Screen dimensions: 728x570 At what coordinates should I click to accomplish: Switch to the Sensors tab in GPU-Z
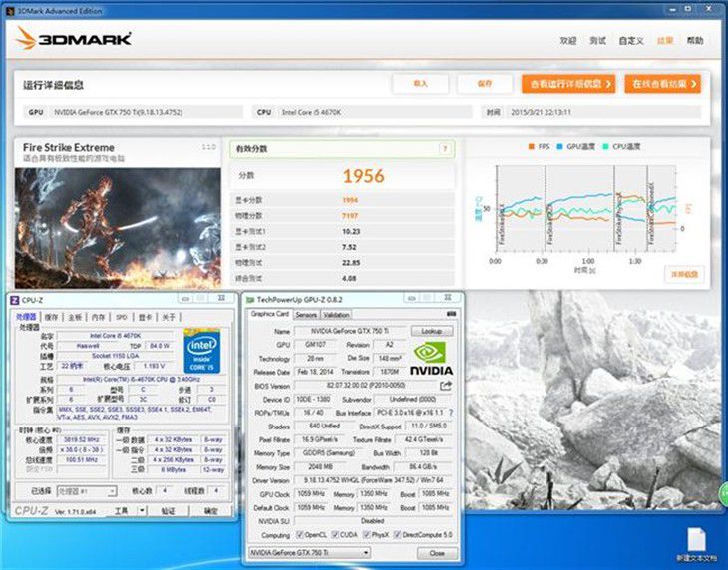click(x=306, y=315)
